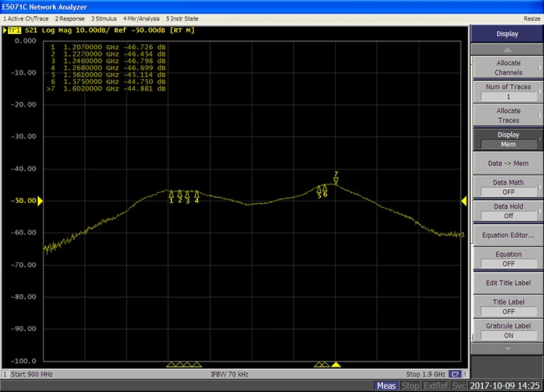The image size is (544, 392).
Task: Click the 10.00dB/ scale setting
Action: 93,30
